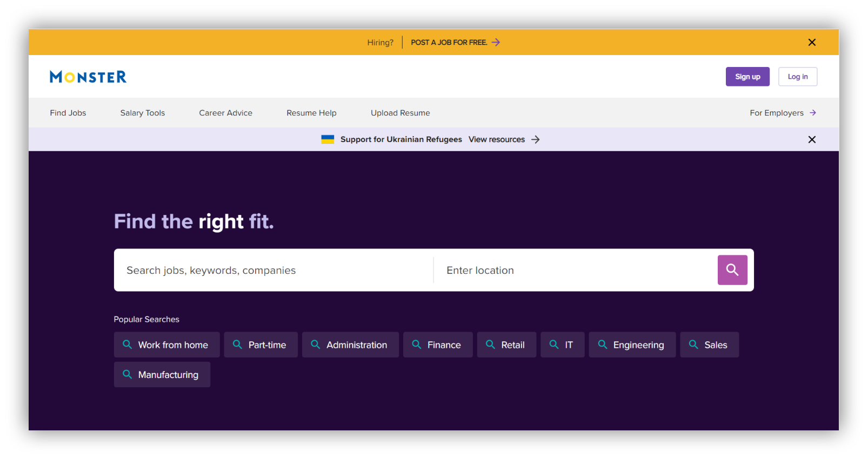The width and height of the screenshot is (868, 459).
Task: Click Support for Ukrainian Refugees text
Action: pos(401,139)
